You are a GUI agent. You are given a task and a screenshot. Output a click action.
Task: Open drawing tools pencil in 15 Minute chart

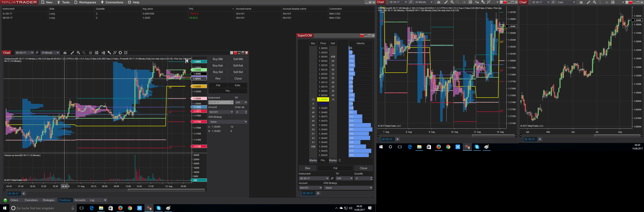(x=72, y=53)
